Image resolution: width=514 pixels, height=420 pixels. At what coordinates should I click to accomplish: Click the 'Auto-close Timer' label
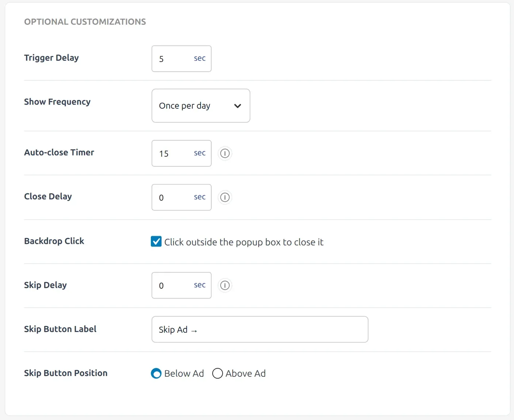59,153
